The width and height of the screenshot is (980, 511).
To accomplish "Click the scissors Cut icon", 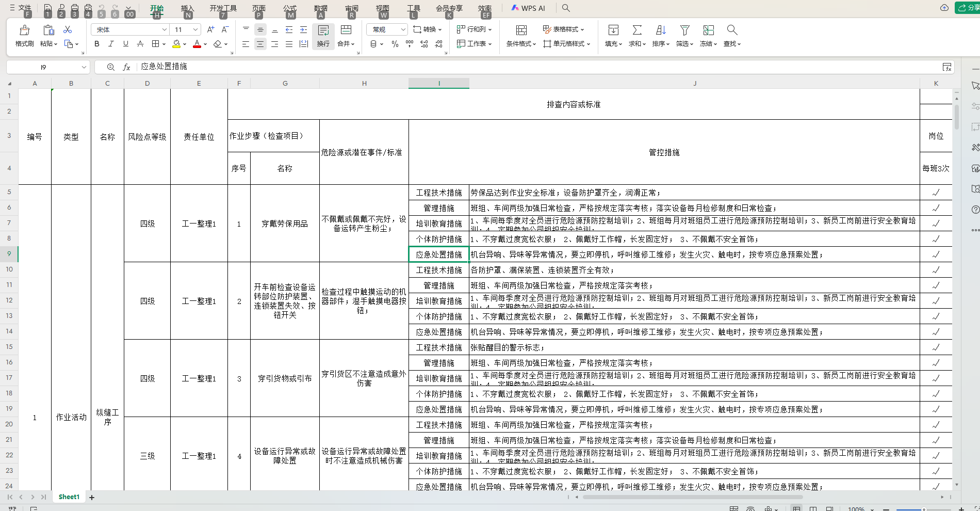I will [x=68, y=30].
